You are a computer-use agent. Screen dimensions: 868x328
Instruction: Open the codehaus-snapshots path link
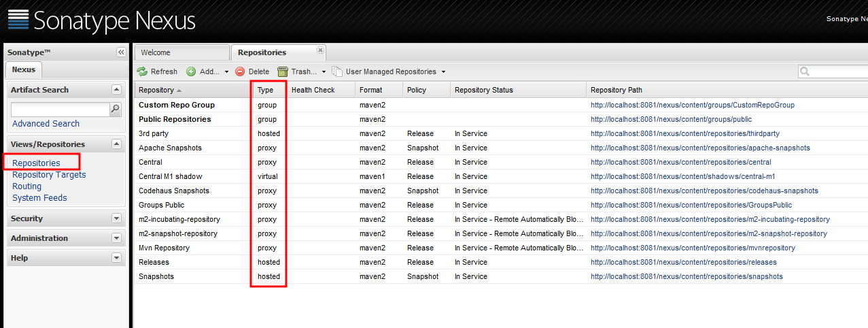[704, 191]
